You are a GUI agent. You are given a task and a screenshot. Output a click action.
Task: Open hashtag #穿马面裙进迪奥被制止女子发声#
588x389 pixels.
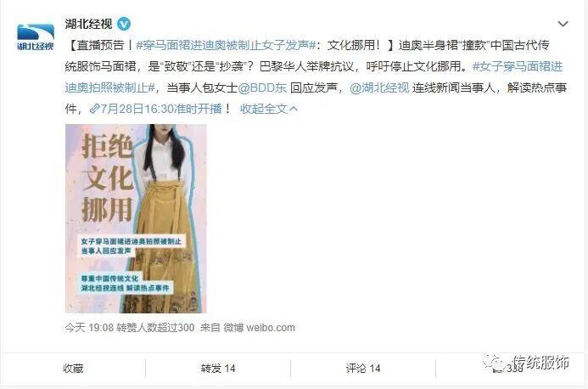pos(226,45)
